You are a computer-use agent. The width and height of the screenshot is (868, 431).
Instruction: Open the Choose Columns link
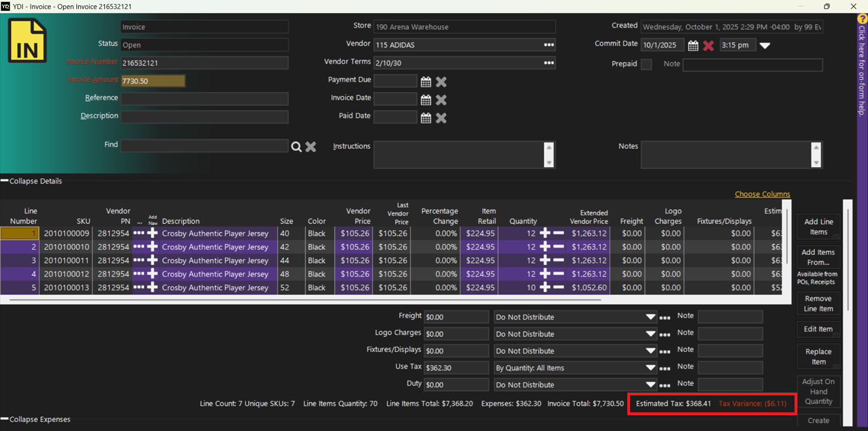(762, 194)
